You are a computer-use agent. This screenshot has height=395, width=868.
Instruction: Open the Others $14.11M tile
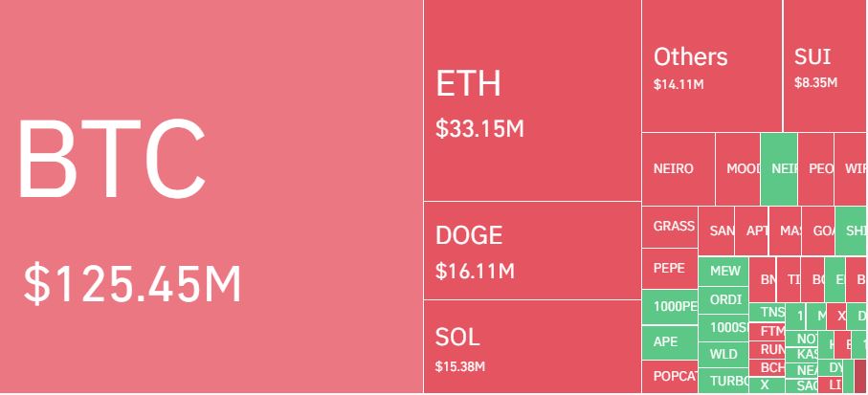coord(712,66)
